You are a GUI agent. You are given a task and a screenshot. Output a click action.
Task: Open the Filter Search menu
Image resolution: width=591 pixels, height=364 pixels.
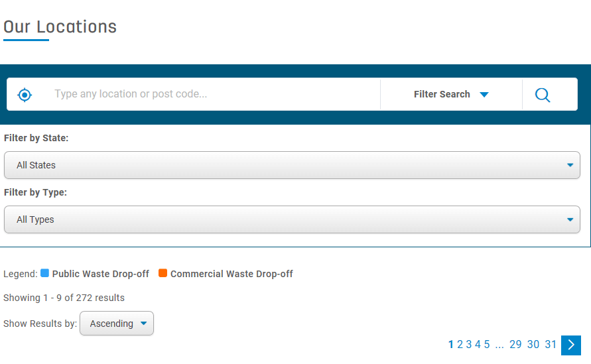point(442,94)
